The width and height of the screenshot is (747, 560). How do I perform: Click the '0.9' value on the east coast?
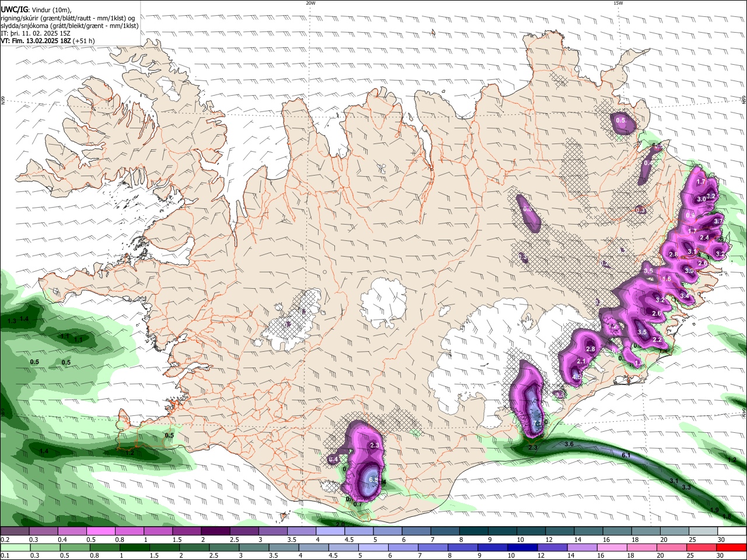click(x=690, y=215)
